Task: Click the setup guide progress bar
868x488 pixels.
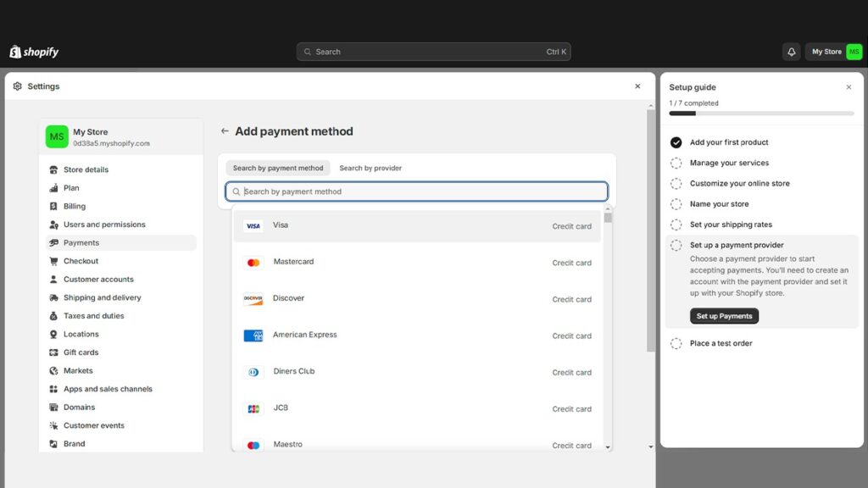Action: click(x=761, y=114)
